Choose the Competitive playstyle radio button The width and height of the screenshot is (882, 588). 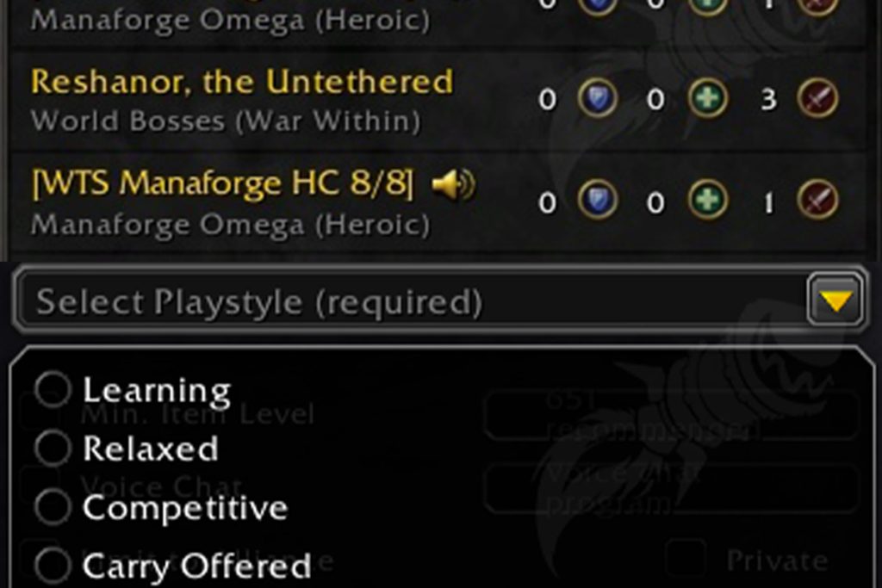pos(53,507)
